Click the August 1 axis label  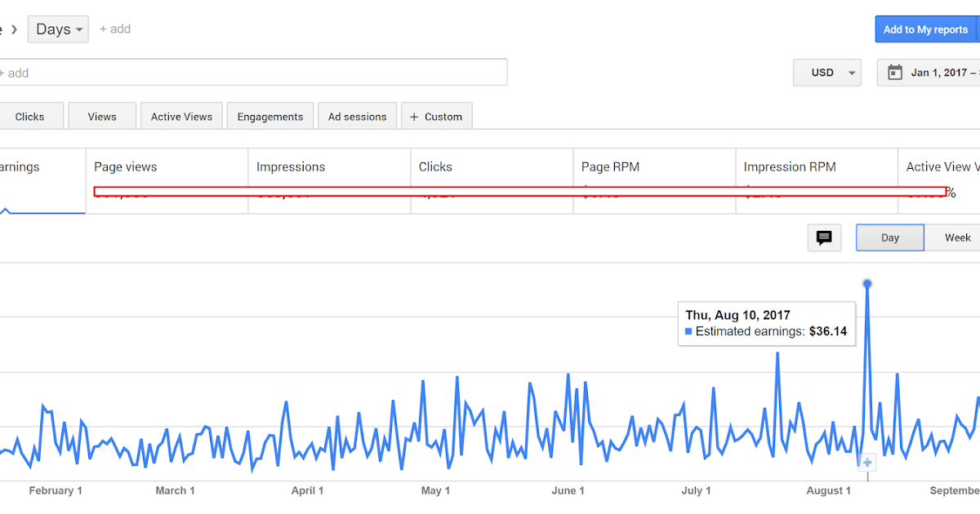click(x=828, y=490)
